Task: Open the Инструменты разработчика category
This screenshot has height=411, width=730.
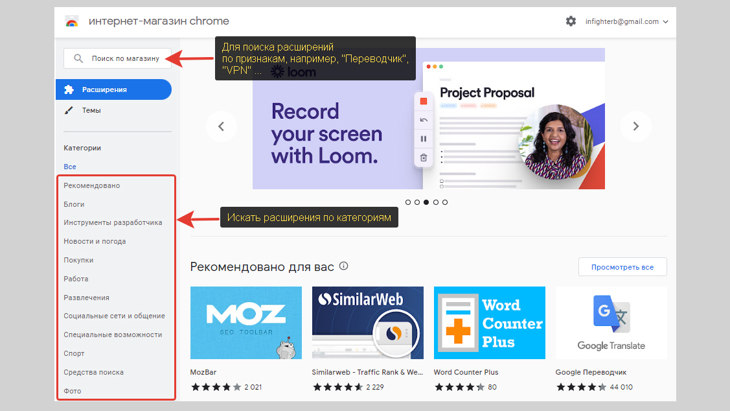Action: coord(113,222)
